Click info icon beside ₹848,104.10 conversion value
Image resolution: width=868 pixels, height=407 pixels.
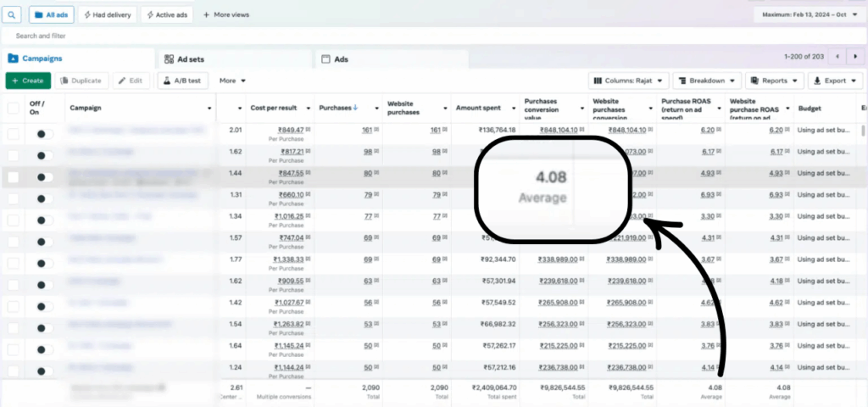[581, 130]
